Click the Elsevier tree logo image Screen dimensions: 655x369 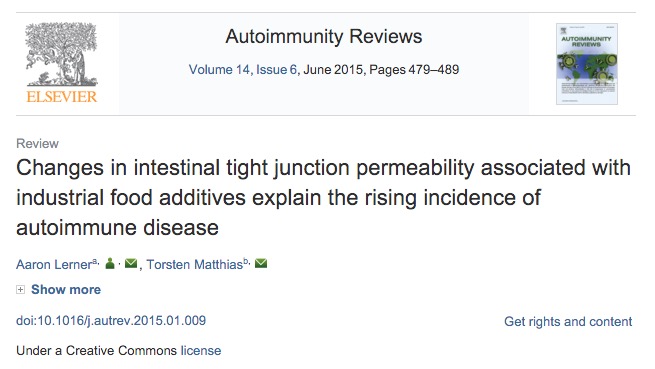(x=61, y=54)
